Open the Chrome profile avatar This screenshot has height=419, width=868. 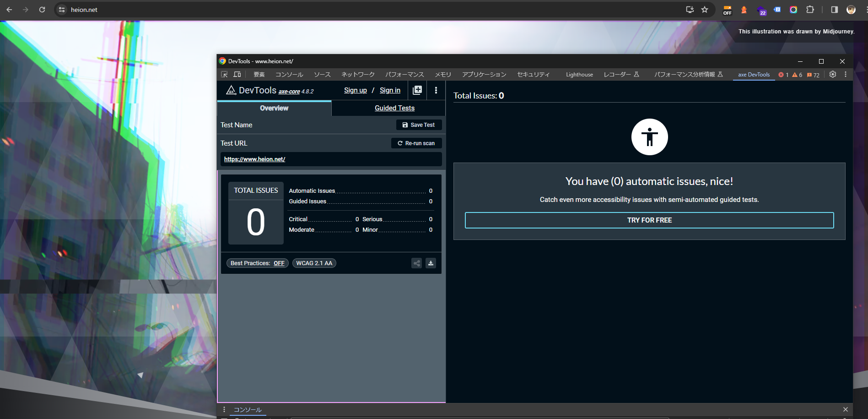point(851,10)
